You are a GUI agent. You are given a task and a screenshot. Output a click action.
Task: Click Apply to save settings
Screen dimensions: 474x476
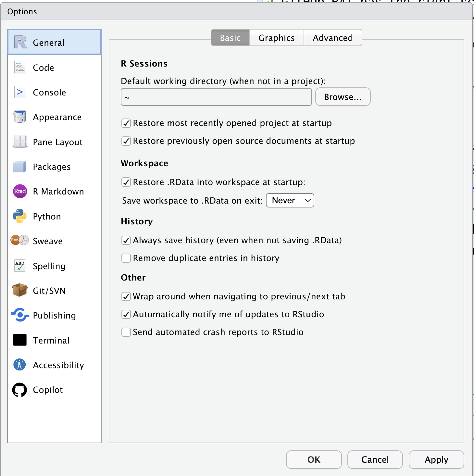coord(436,459)
